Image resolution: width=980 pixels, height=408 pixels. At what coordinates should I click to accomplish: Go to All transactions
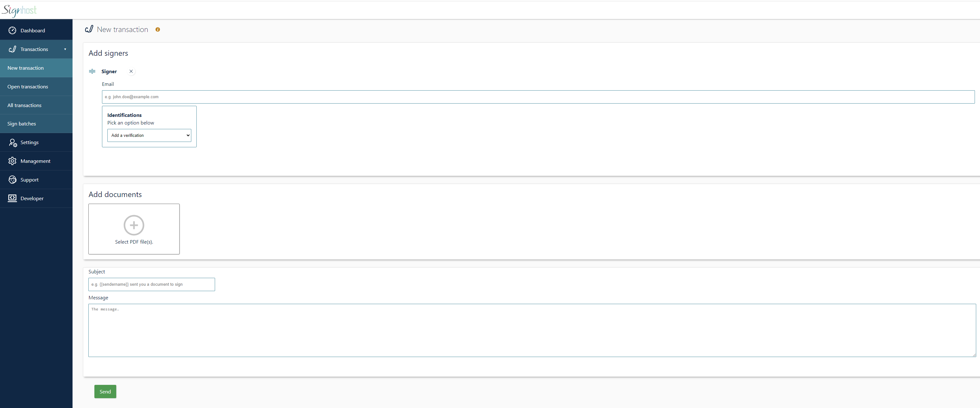[x=24, y=105]
